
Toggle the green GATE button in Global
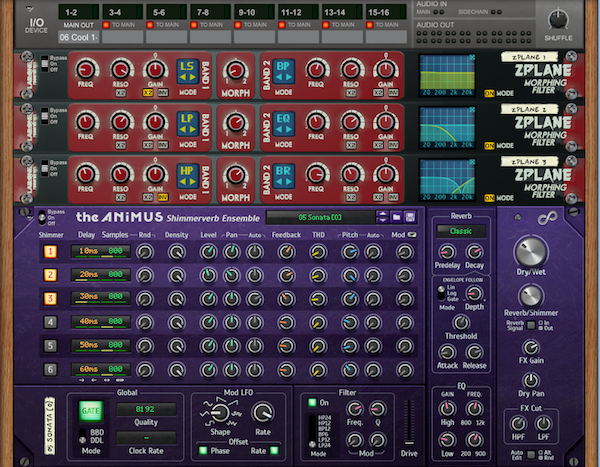tap(91, 411)
